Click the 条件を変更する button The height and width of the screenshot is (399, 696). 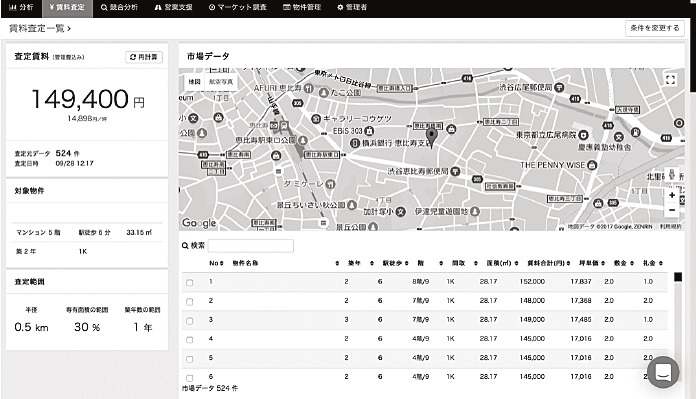(x=655, y=28)
